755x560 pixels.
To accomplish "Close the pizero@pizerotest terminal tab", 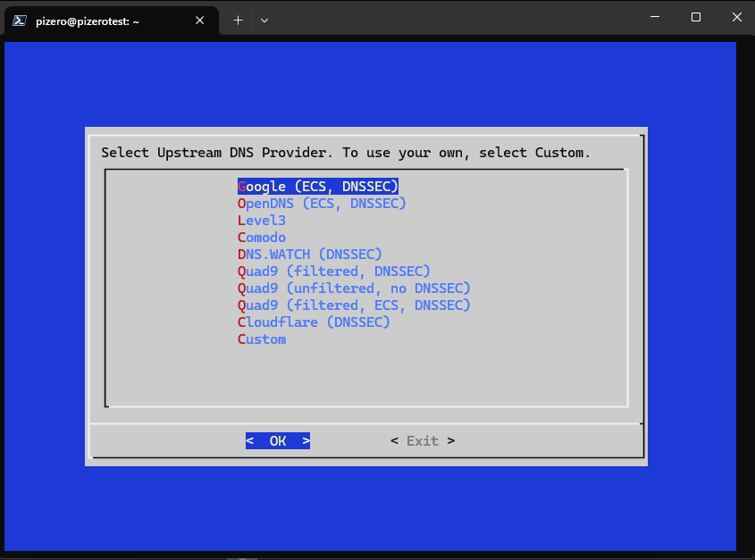I will point(201,20).
